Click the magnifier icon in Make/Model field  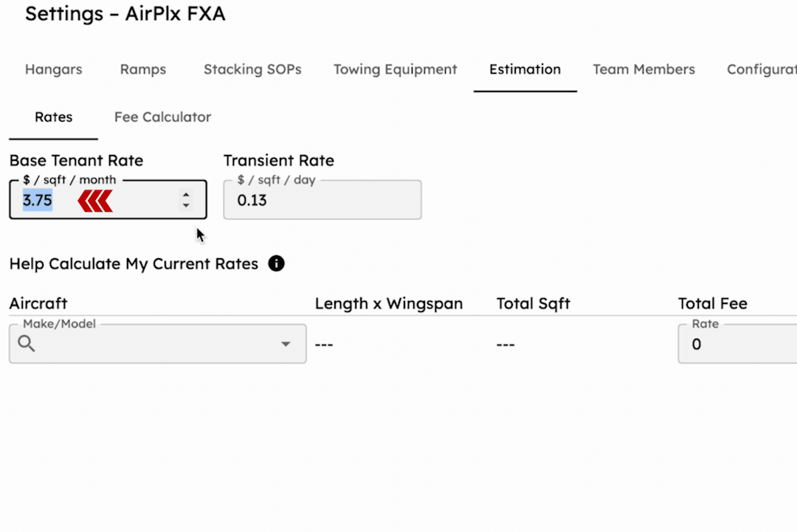(x=27, y=343)
